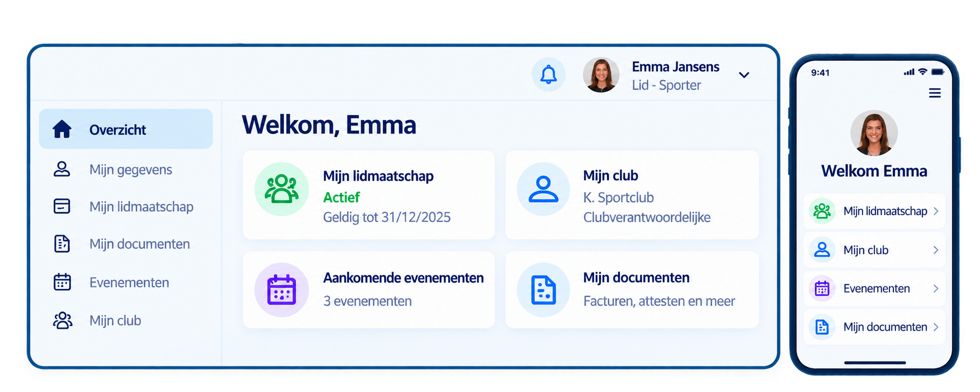Viewport: 980px width, 392px height.
Task: Open the Mijn documenten card title
Action: tap(636, 278)
